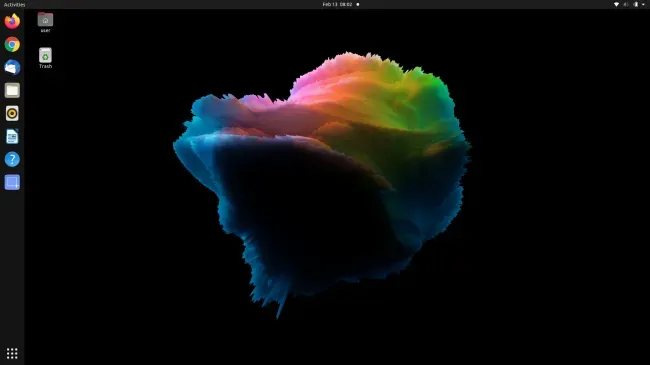
Task: Open Google Chrome from the dock
Action: pos(12,44)
